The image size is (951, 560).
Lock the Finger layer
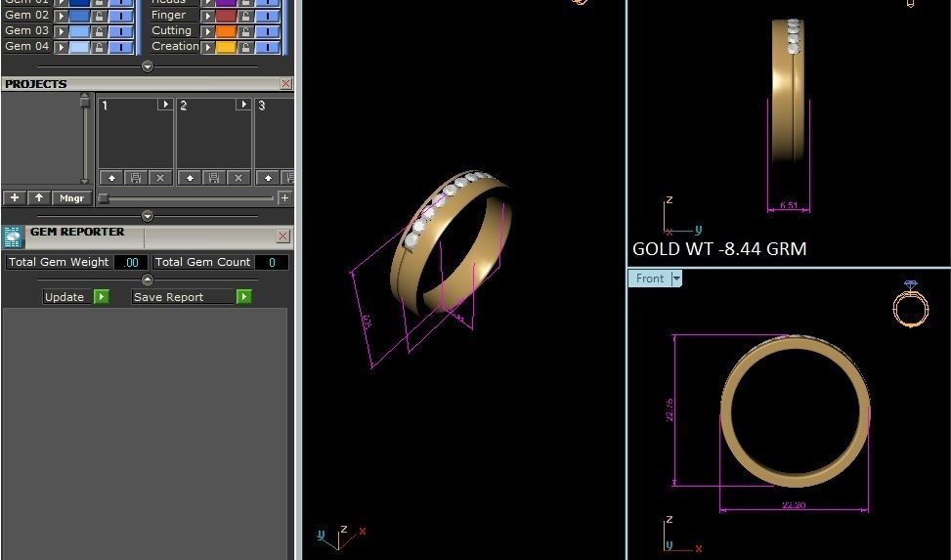245,16
